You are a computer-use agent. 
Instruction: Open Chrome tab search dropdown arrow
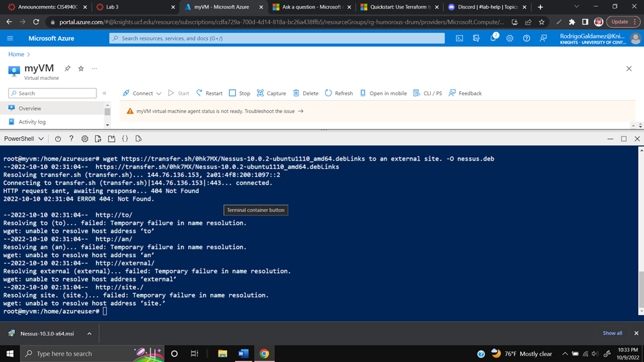point(577,7)
